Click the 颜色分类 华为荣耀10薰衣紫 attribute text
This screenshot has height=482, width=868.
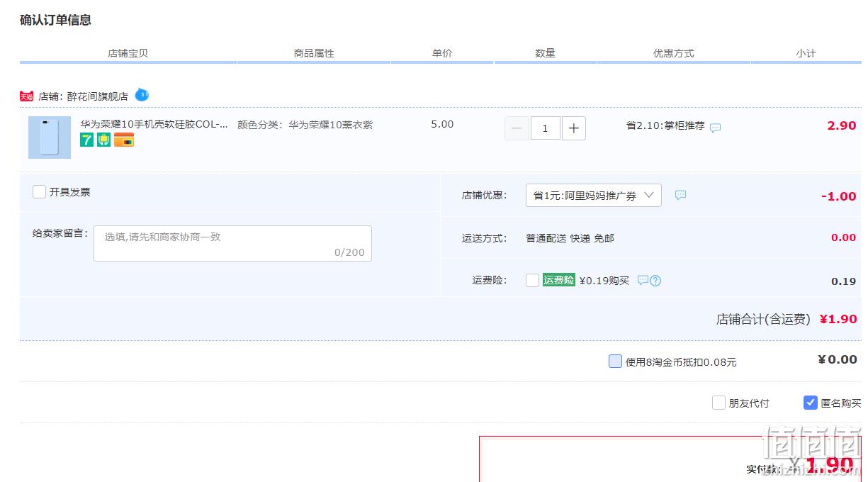[305, 125]
